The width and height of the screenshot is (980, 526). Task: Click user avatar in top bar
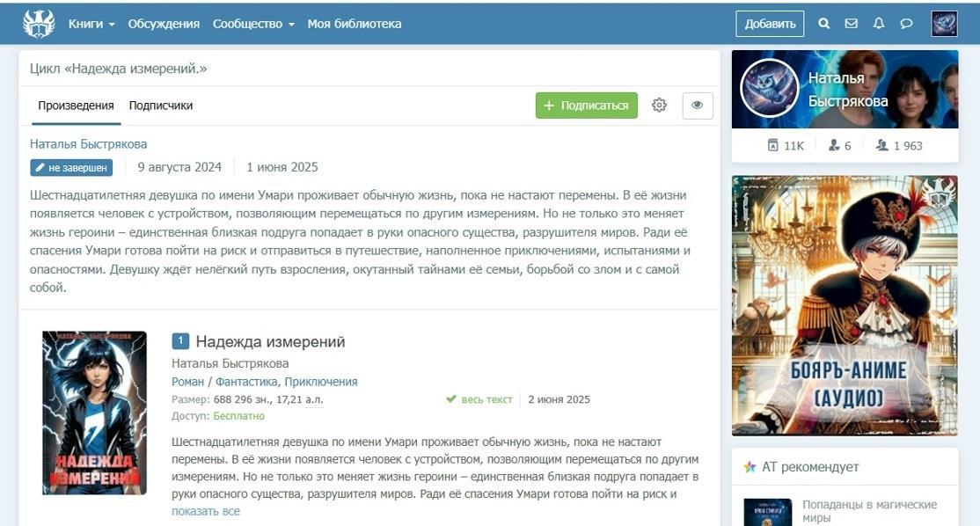point(945,24)
